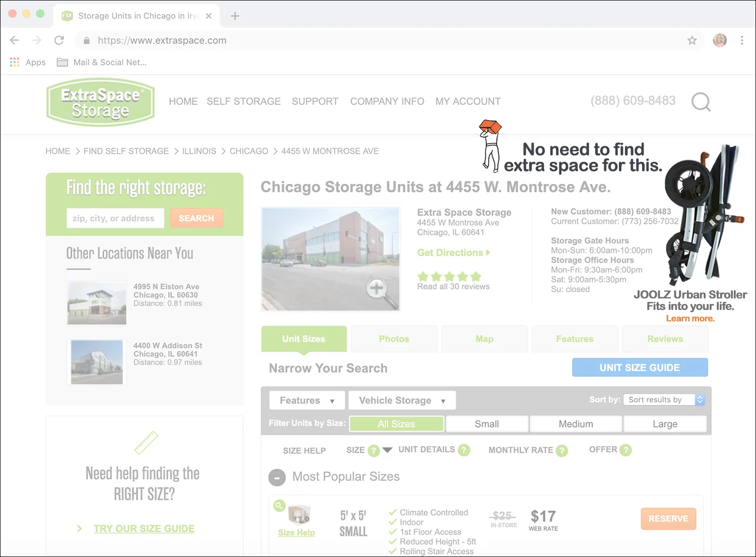
Task: Click the five-star rating icons
Action: tap(449, 276)
